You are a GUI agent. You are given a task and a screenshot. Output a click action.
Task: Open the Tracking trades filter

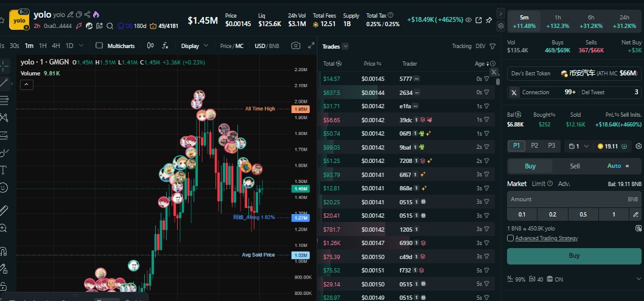pos(461,46)
